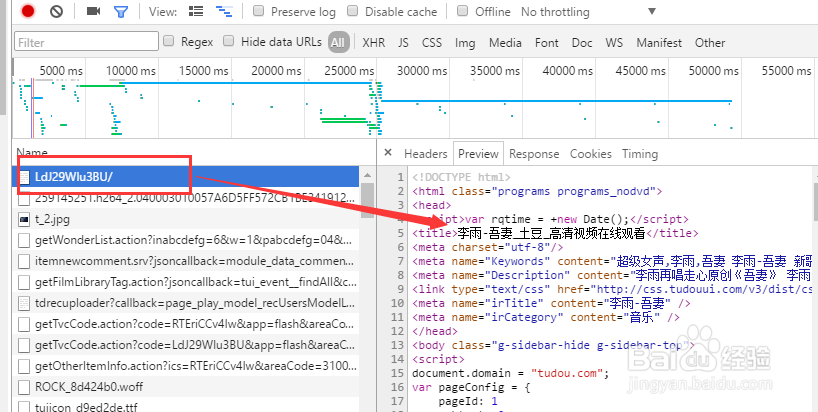Click the irCategory meta line
This screenshot has height=412, width=818.
pyautogui.click(x=546, y=317)
